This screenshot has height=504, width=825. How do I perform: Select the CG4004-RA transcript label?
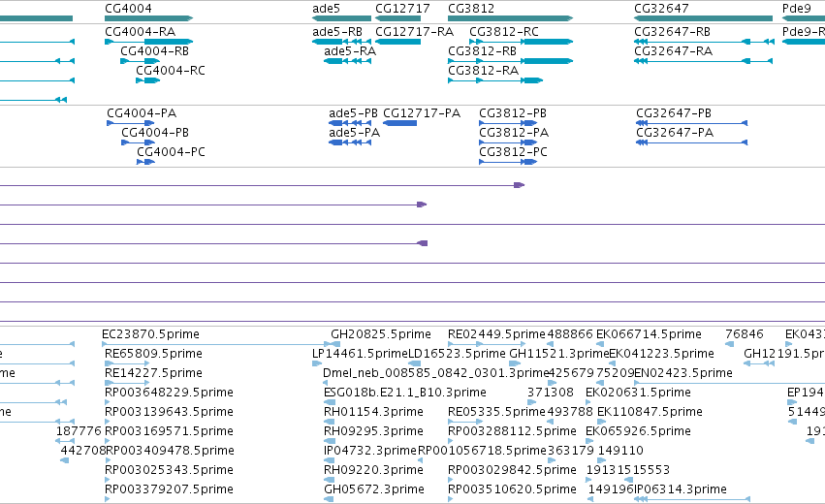point(140,32)
